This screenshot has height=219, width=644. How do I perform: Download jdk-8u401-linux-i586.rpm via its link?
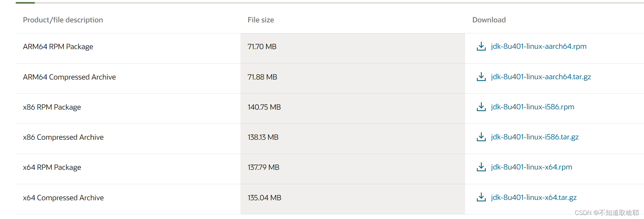click(532, 107)
